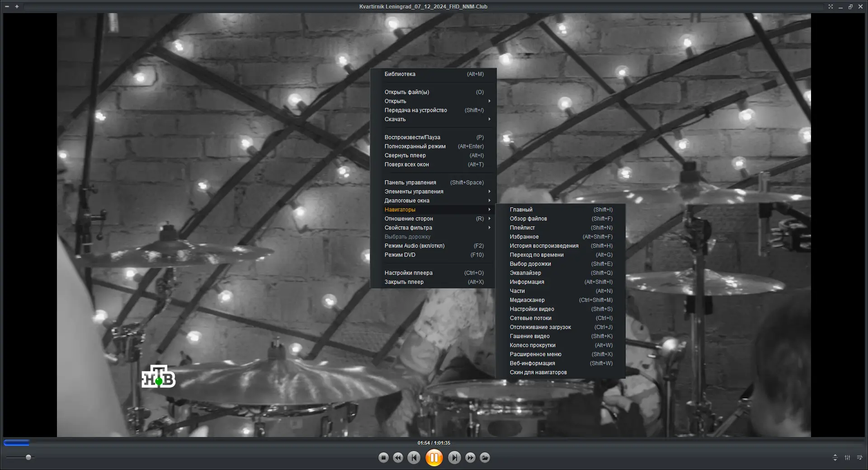868x470 pixels.
Task: Click the video title in title bar
Action: [423, 7]
